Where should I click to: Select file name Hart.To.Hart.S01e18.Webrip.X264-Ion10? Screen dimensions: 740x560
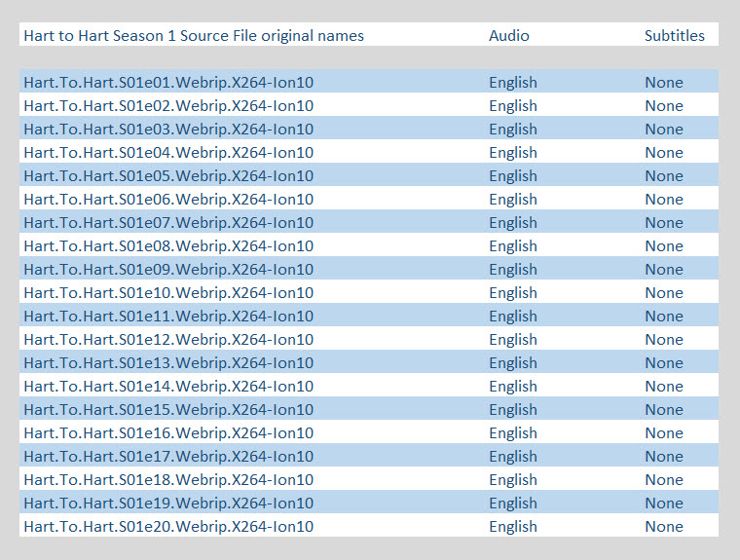coord(168,480)
